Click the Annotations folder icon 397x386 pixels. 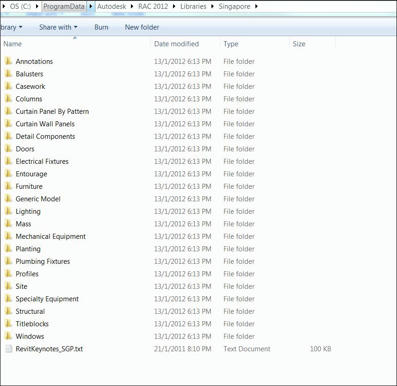coord(8,61)
